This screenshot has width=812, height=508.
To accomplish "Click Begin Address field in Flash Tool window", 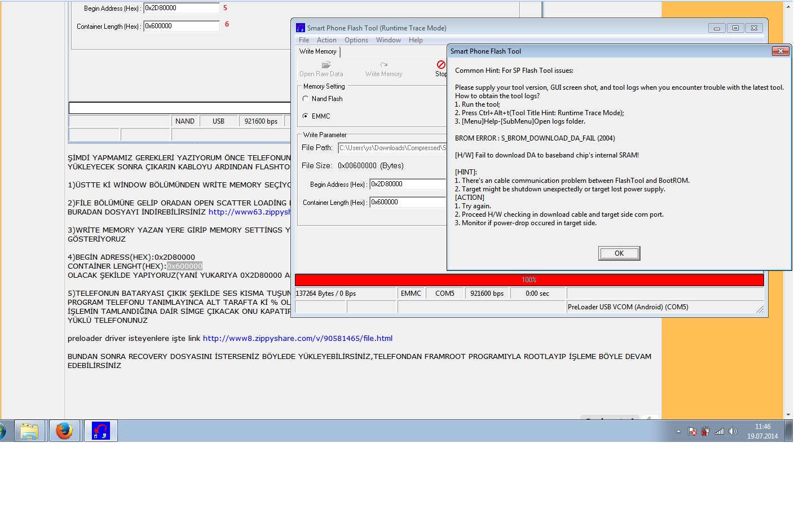I will (408, 184).
